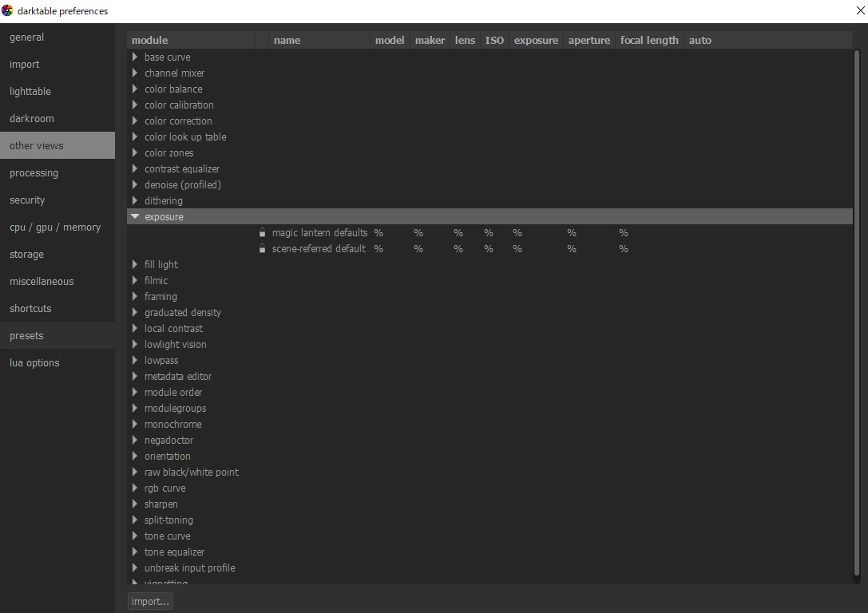Screen dimensions: 868x613
Task: Open the shortcuts tab
Action: click(57, 308)
